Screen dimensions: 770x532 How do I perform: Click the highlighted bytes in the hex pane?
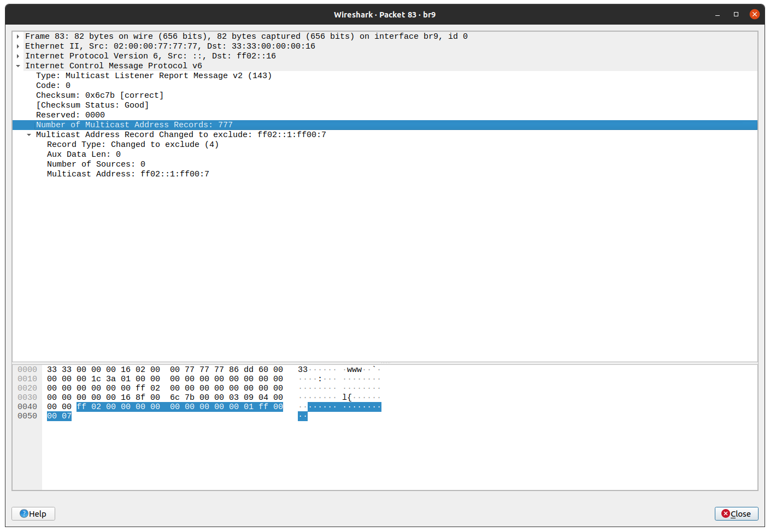tap(180, 406)
